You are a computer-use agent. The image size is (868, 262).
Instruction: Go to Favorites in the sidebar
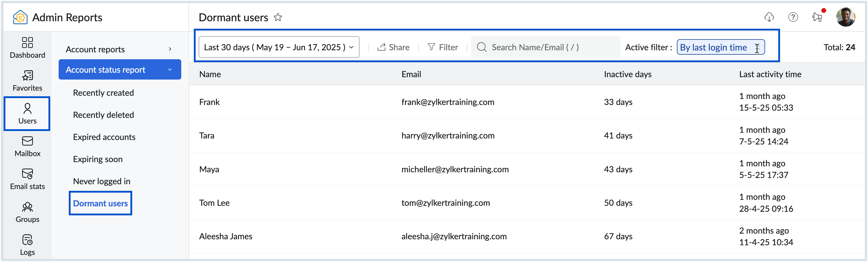(x=27, y=80)
